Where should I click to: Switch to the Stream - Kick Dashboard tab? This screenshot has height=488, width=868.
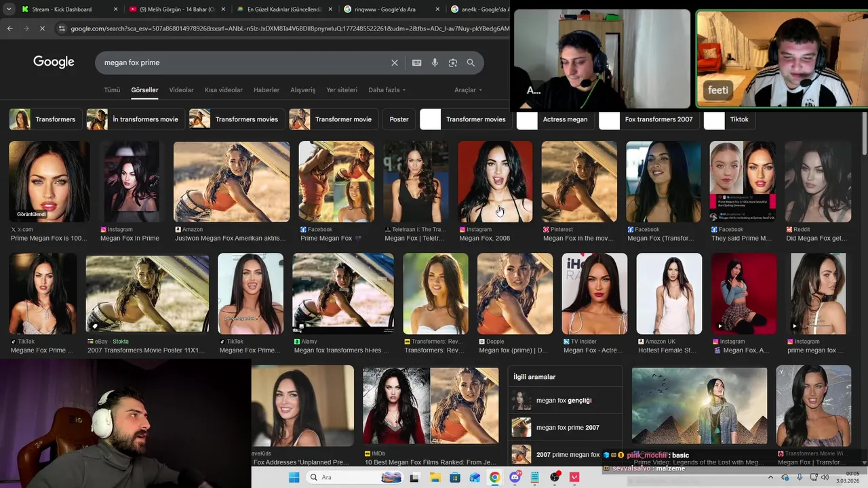pos(68,9)
